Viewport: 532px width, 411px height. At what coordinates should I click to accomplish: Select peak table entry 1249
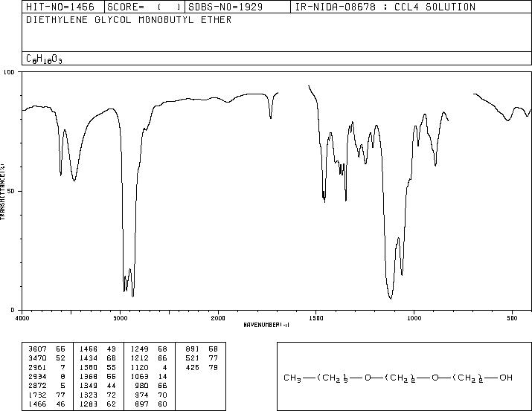point(139,349)
